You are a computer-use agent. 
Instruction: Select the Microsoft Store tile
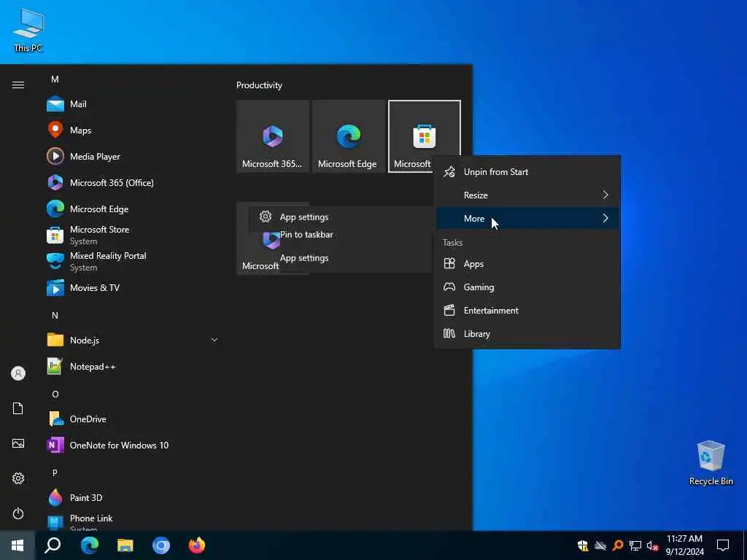[424, 136]
